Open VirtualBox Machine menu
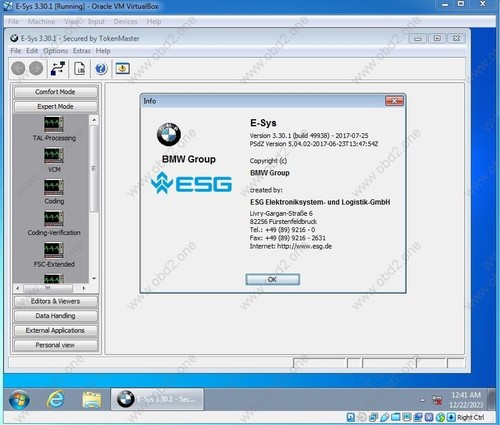 [41, 22]
